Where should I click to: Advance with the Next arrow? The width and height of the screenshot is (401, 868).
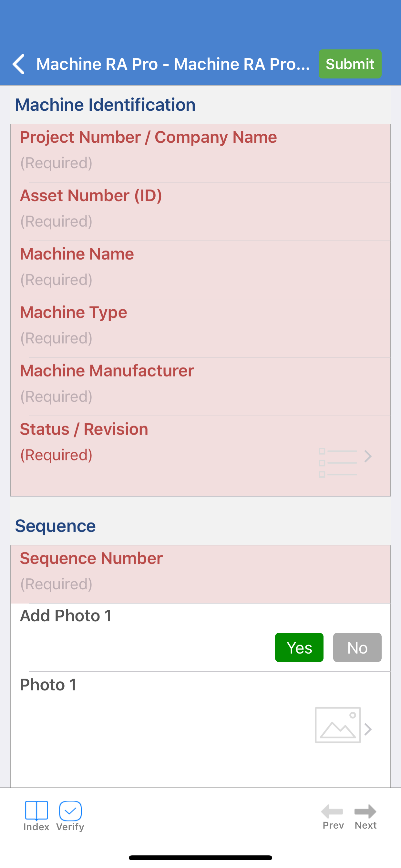click(365, 811)
